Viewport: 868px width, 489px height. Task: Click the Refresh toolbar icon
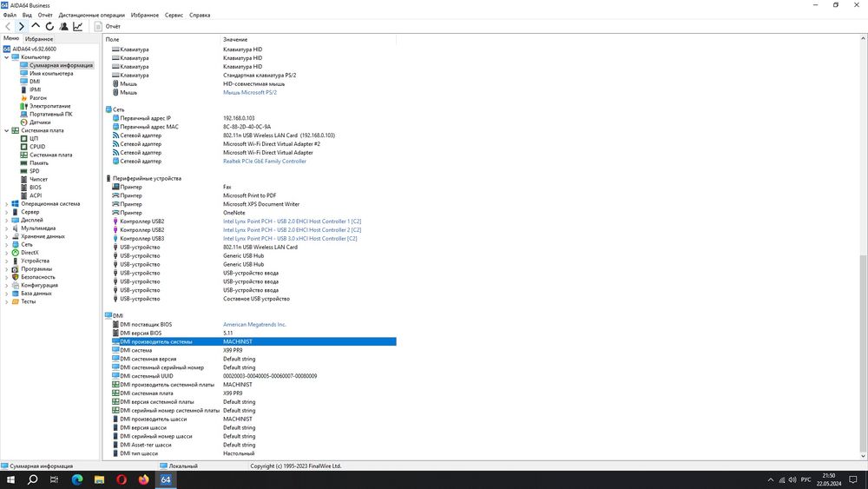click(49, 27)
